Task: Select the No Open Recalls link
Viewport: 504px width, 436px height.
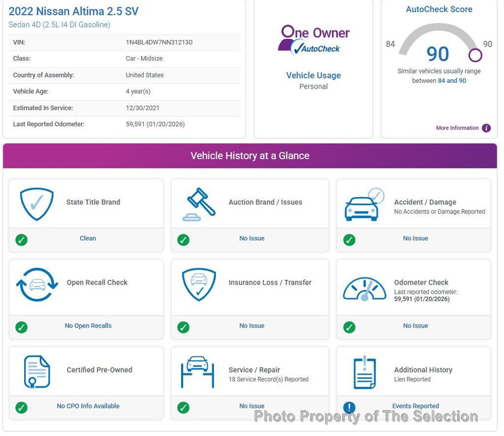Action: pos(88,326)
